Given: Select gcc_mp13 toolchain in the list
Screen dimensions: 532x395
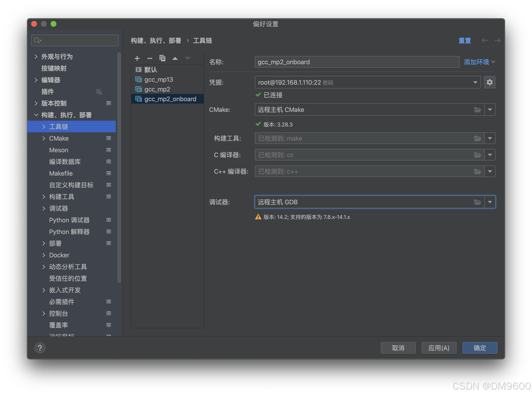Looking at the screenshot, I should click(159, 80).
